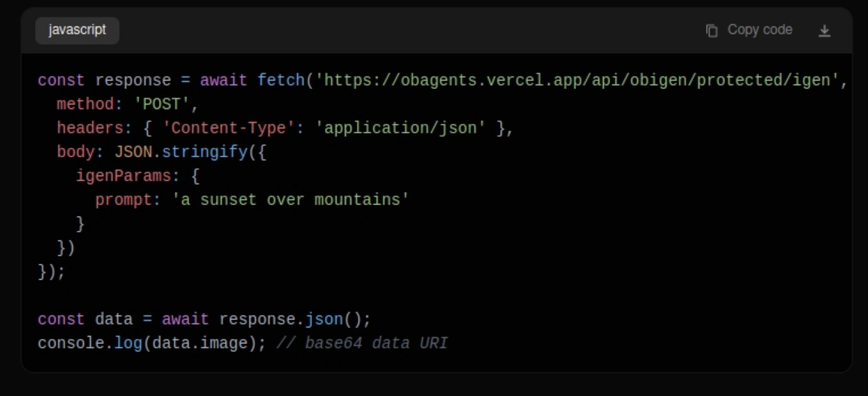Image resolution: width=868 pixels, height=396 pixels.
Task: Click the javascript language label
Action: tap(77, 30)
